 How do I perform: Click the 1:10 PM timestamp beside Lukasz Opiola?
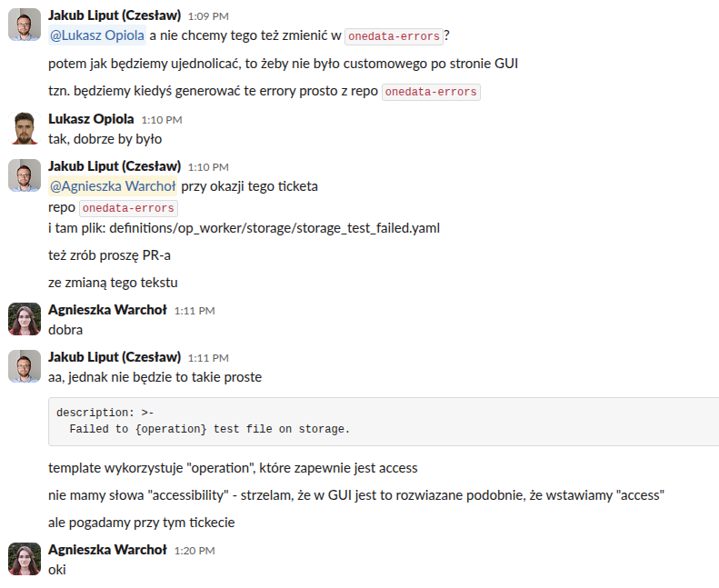tap(162, 120)
